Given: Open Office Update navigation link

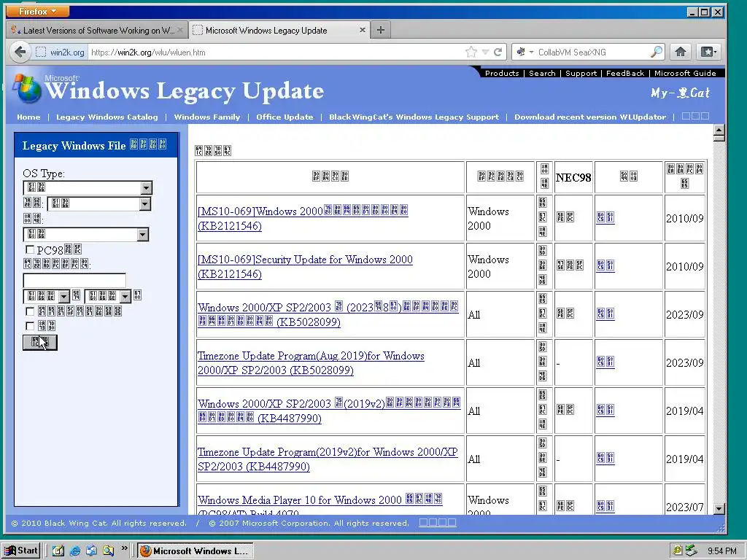Looking at the screenshot, I should tap(285, 117).
